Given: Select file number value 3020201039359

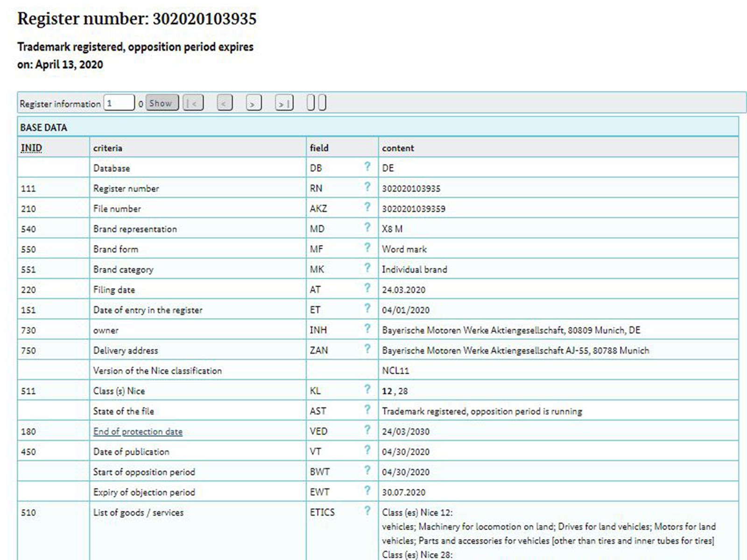Looking at the screenshot, I should pos(414,209).
